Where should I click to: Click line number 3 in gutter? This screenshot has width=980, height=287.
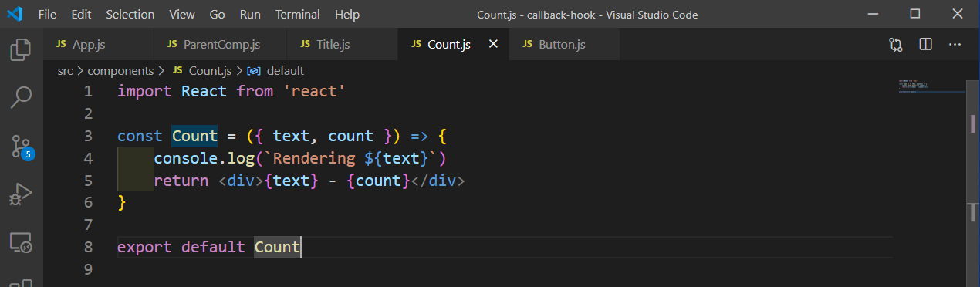click(x=88, y=136)
